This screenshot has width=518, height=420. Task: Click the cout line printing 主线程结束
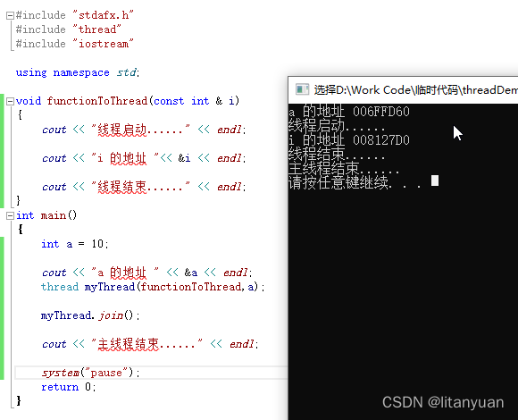tap(150, 344)
